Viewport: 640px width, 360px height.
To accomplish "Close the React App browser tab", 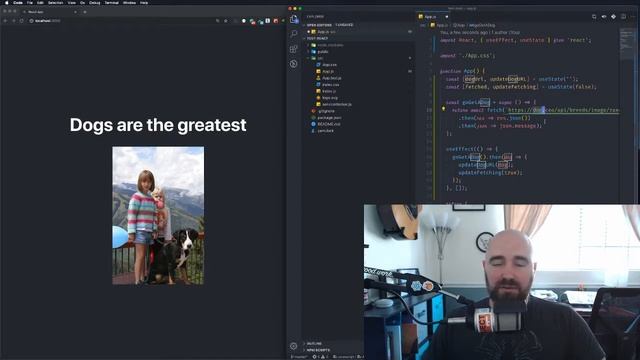I will click(x=76, y=12).
